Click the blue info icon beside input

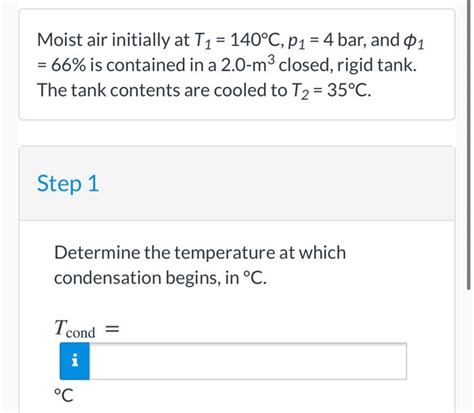pyautogui.click(x=75, y=361)
